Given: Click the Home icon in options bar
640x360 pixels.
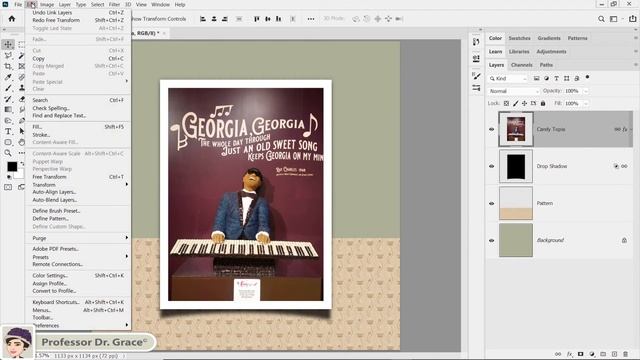Looking at the screenshot, I should pos(12,19).
